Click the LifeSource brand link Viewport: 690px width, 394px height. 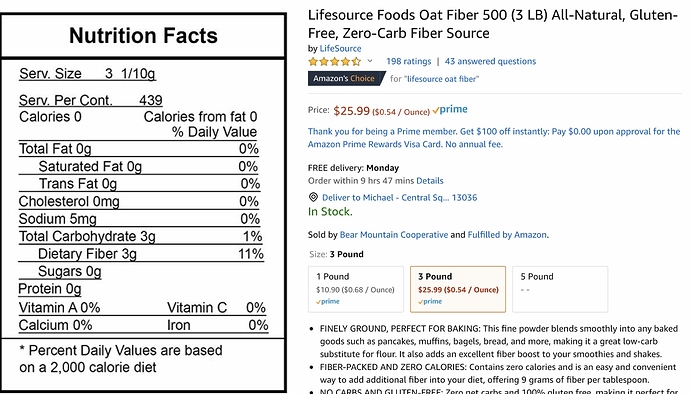pos(340,48)
